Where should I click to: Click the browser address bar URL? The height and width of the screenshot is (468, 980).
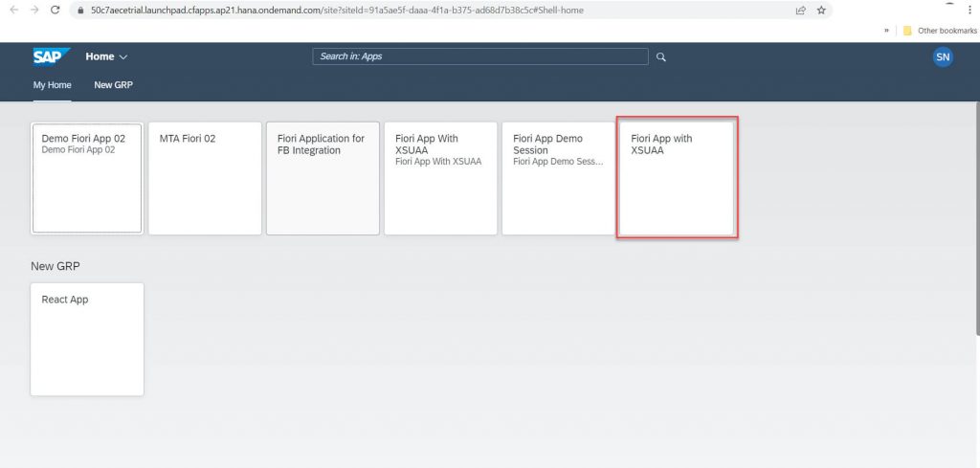tap(338, 10)
